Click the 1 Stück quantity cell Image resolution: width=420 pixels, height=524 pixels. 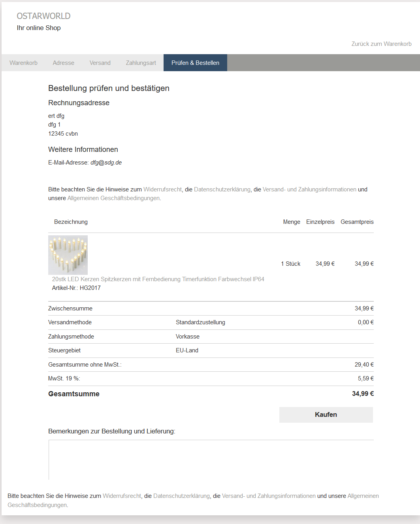click(290, 264)
